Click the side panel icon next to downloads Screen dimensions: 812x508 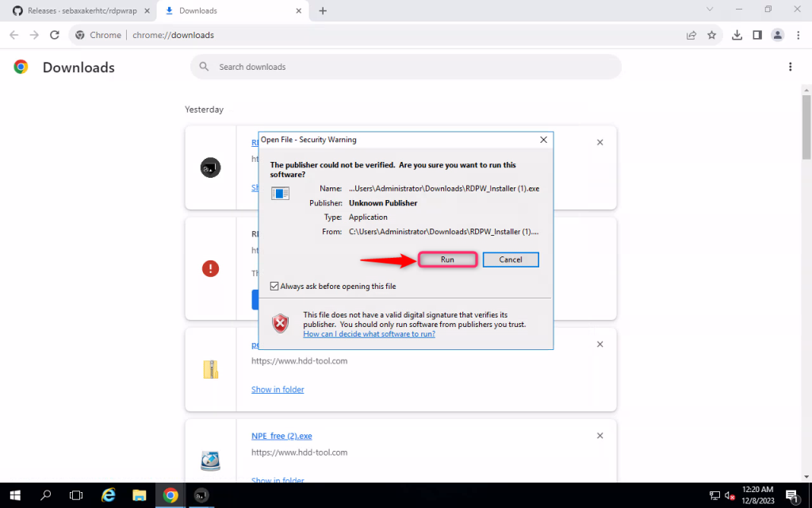756,35
